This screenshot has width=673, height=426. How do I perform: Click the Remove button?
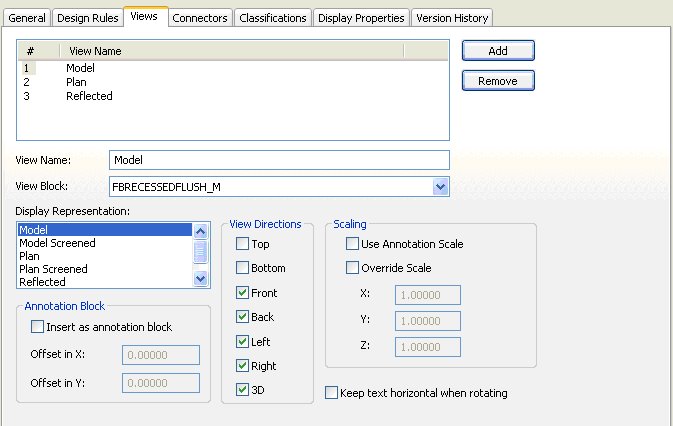pyautogui.click(x=498, y=80)
